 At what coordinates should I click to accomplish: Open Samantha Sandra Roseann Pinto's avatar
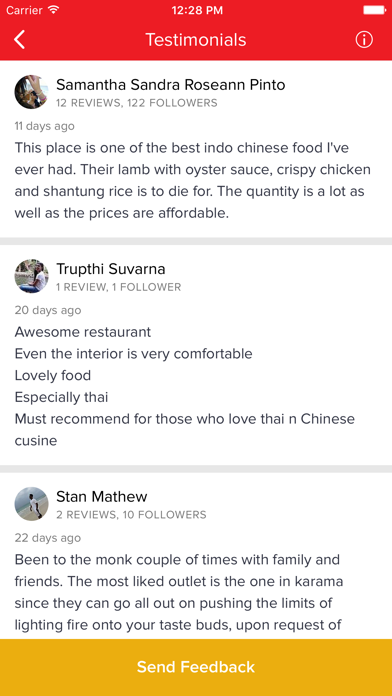pyautogui.click(x=32, y=92)
